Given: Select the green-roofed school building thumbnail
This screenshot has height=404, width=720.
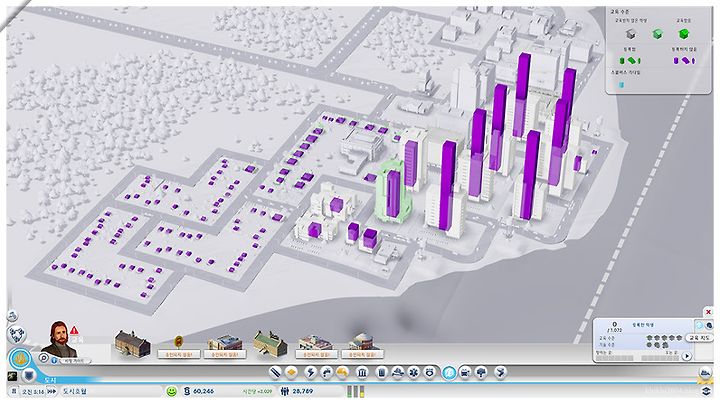Looking at the screenshot, I should [x=270, y=344].
